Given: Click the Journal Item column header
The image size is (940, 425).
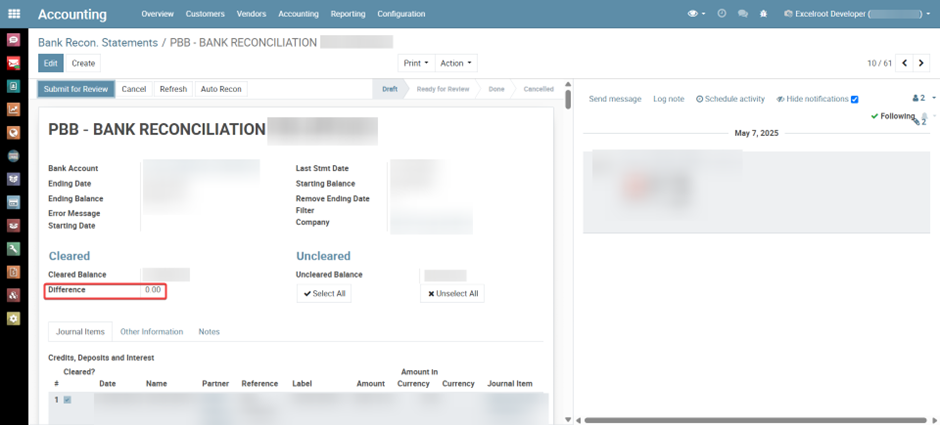Looking at the screenshot, I should click(510, 384).
